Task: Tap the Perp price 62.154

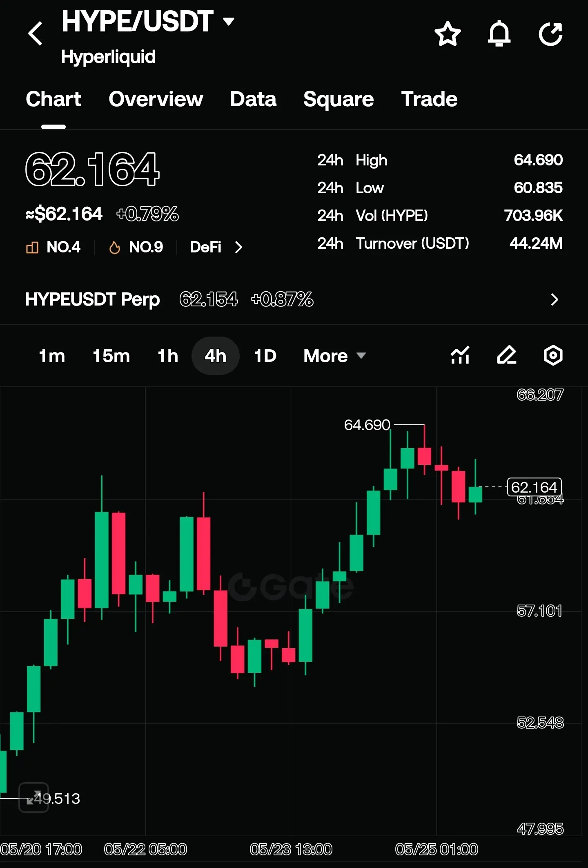Action: (209, 299)
